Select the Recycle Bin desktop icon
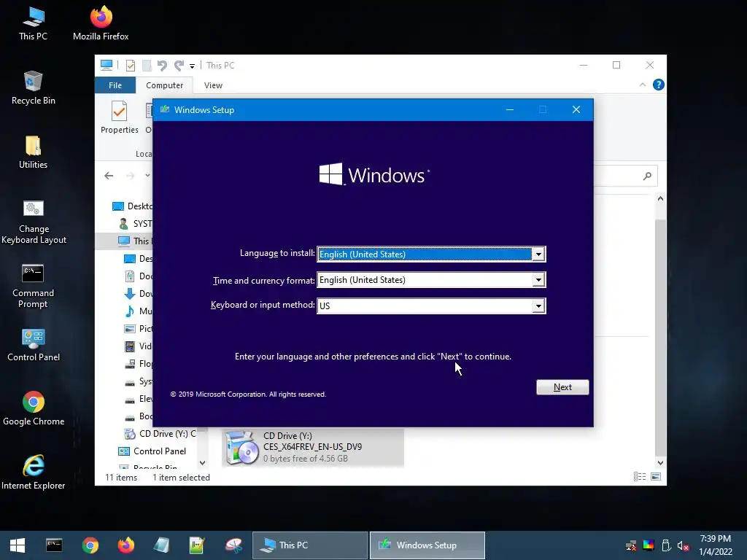 point(33,88)
